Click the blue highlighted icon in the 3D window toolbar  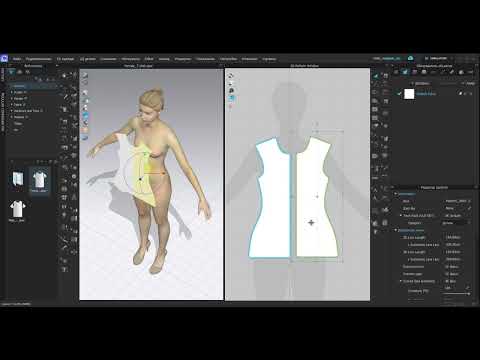[85, 116]
